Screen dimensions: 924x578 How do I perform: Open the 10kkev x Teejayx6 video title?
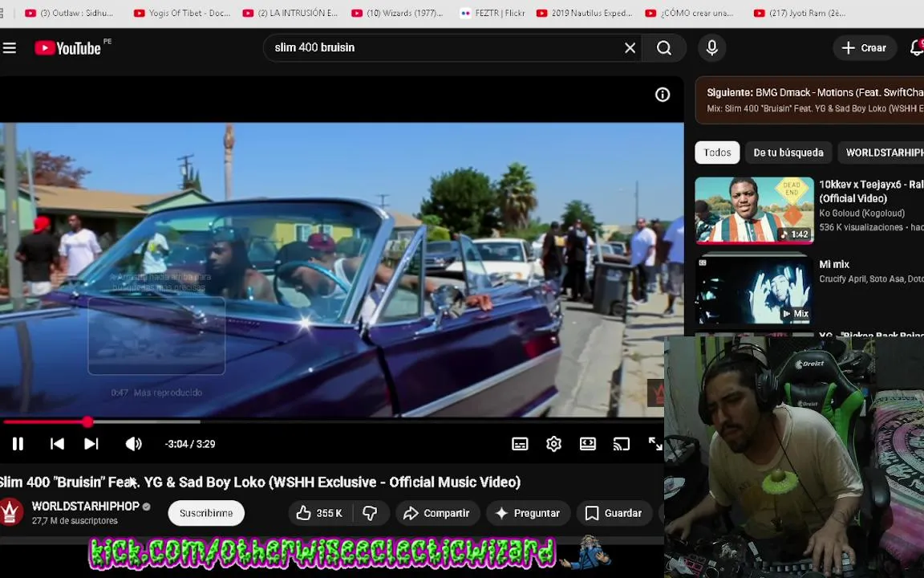click(x=871, y=191)
